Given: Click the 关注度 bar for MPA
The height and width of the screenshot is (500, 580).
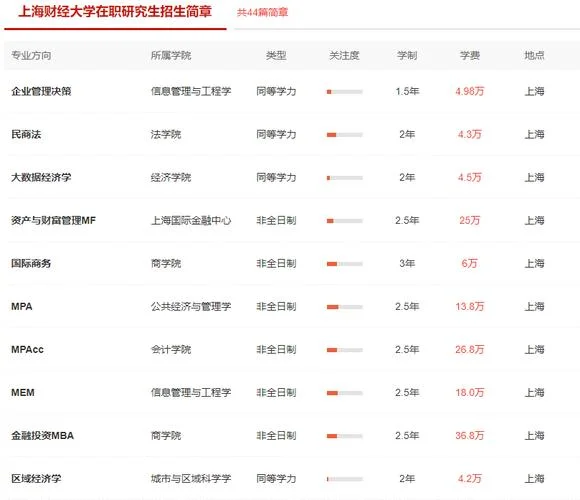Looking at the screenshot, I should tap(345, 307).
